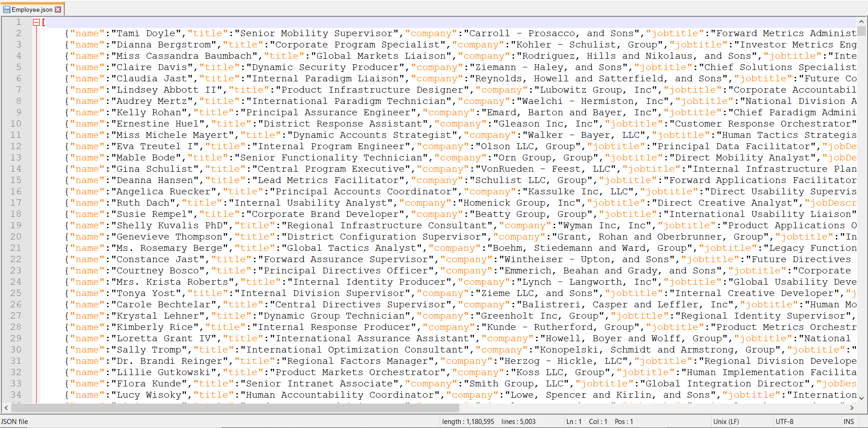Click the Unix (LF) line ending indicator

pos(726,421)
